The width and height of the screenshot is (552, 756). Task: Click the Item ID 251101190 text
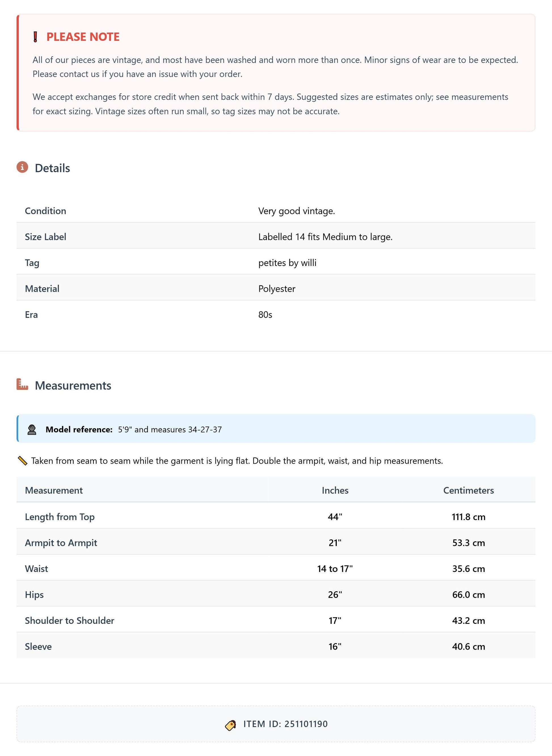click(x=286, y=724)
